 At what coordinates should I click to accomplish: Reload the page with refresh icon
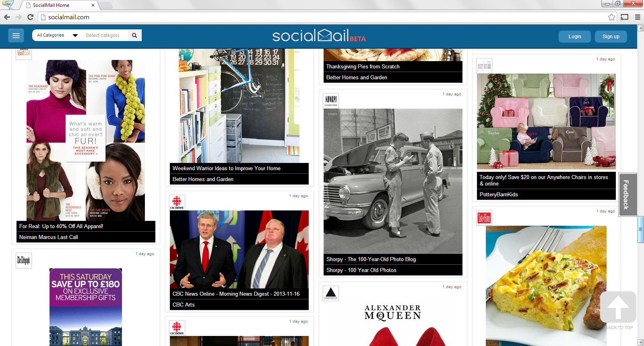pos(30,17)
